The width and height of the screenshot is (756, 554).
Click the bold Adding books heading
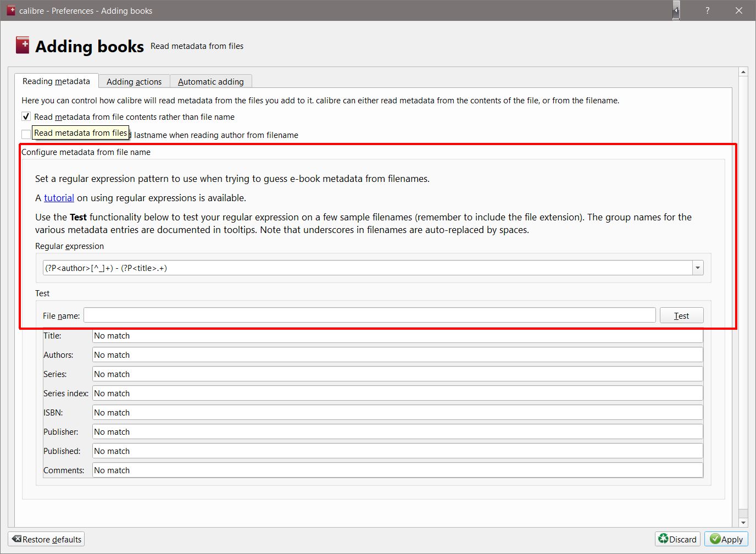pyautogui.click(x=90, y=46)
